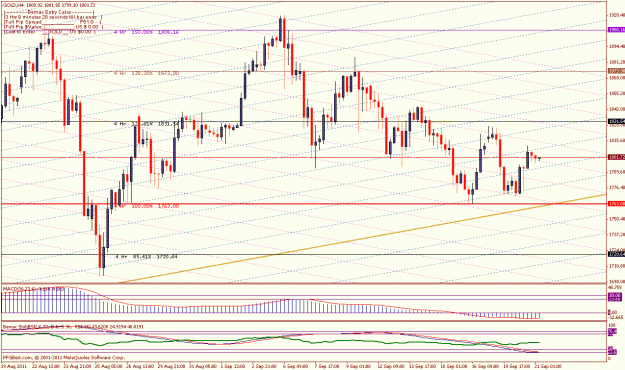
Task: Click the MetaQuotes Software Corp. copyright text
Action: (x=64, y=358)
